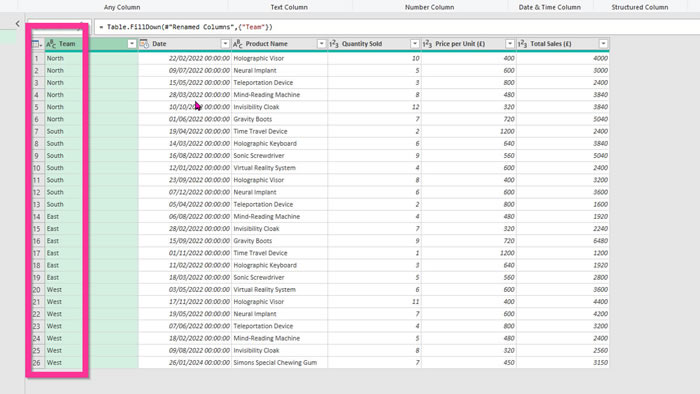Screen dimensions: 700x394
Task: Select row number 7
Action: point(37,132)
